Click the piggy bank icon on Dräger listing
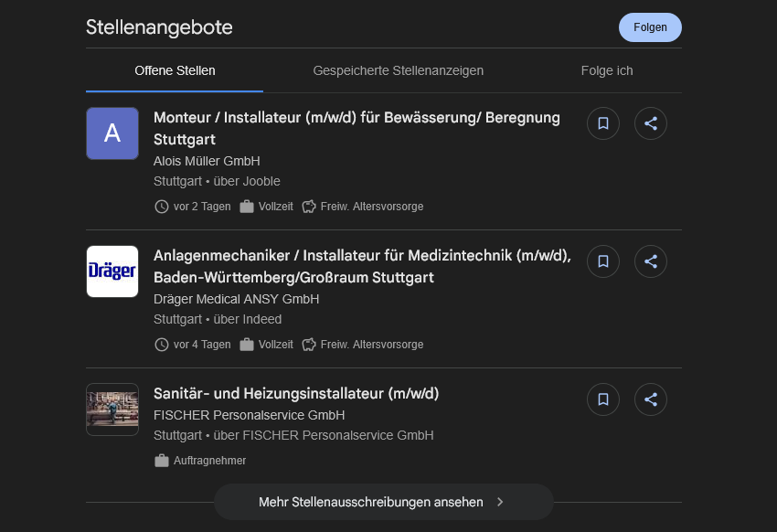Viewport: 777px width, 532px height. (x=309, y=345)
